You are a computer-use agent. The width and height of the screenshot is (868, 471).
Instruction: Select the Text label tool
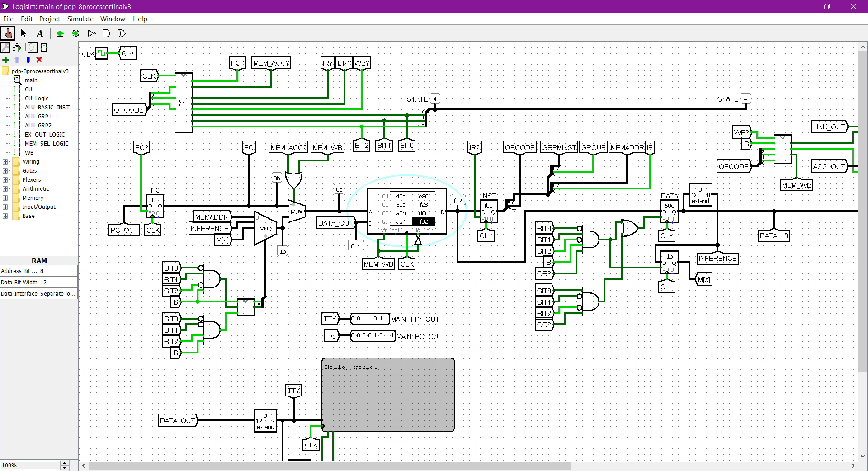click(x=40, y=33)
